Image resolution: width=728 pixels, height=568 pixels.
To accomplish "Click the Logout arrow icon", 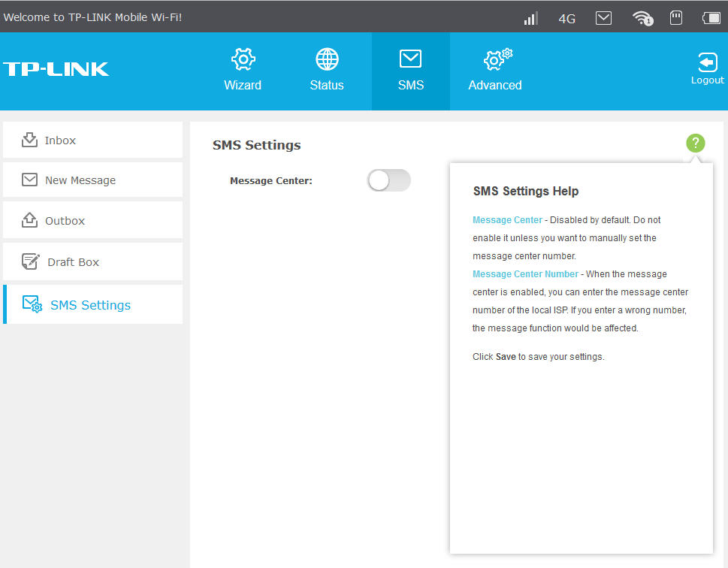I will click(707, 62).
